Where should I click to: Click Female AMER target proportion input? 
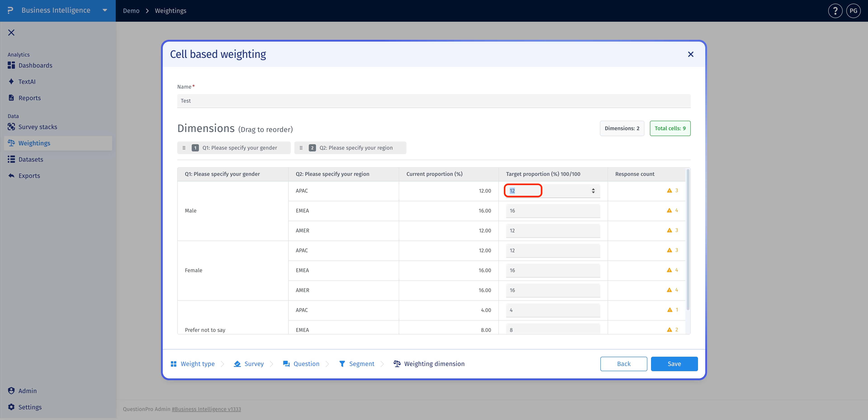coord(553,290)
